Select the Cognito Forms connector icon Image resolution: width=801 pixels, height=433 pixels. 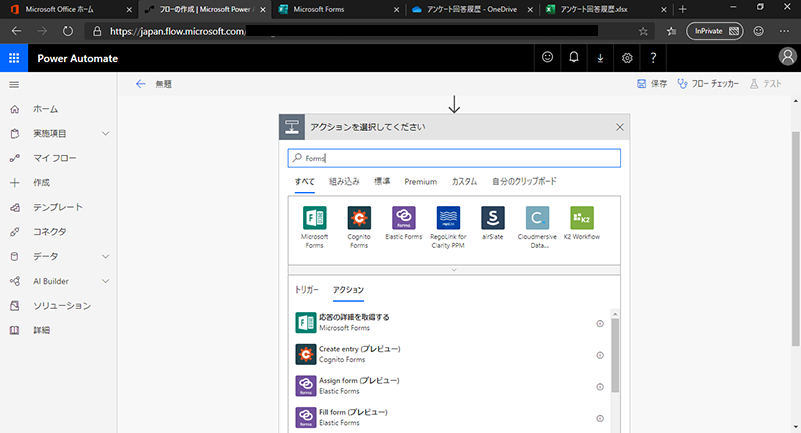(x=359, y=218)
